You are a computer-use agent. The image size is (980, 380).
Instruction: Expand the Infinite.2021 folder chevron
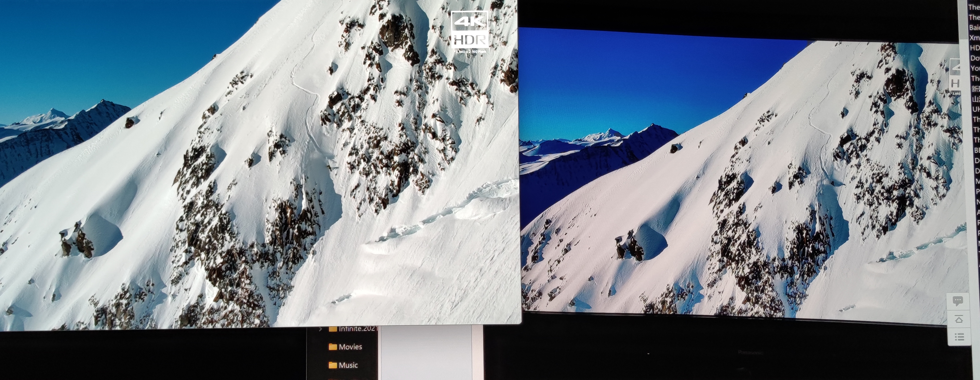click(321, 329)
